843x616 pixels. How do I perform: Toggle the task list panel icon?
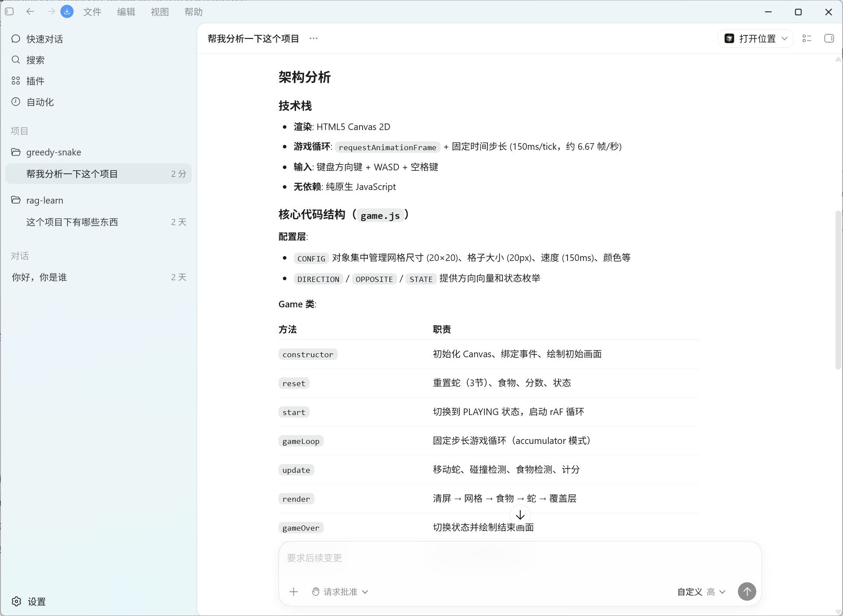tap(807, 39)
